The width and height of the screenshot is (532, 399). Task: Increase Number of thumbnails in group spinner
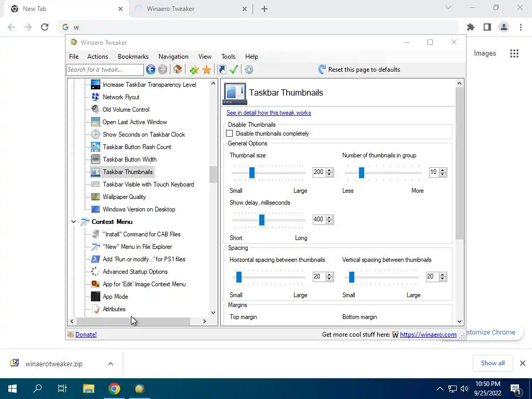(x=443, y=170)
